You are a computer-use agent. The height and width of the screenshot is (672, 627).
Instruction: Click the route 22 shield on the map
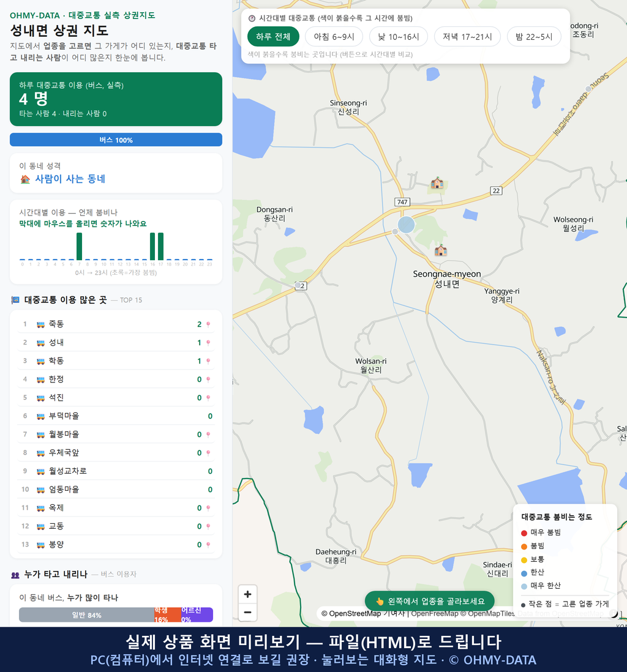(496, 191)
